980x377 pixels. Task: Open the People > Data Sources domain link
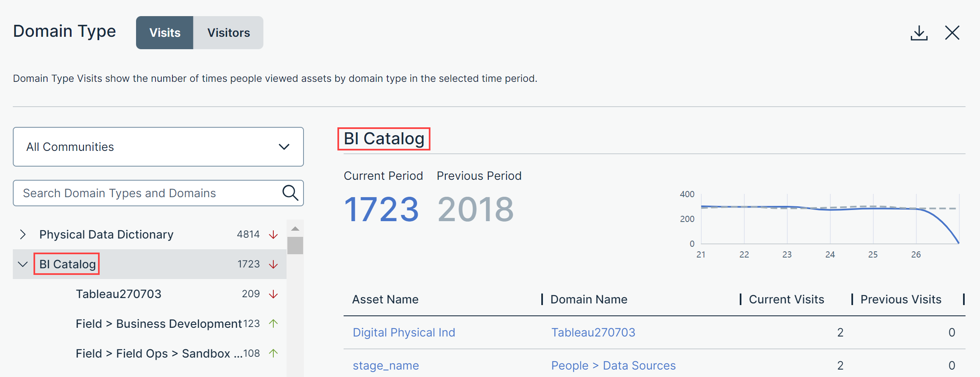613,365
